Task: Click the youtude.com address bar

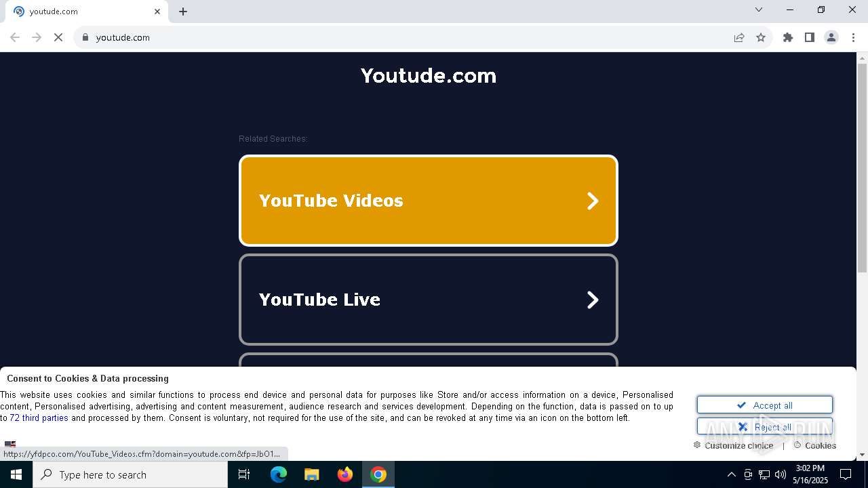Action: point(407,37)
